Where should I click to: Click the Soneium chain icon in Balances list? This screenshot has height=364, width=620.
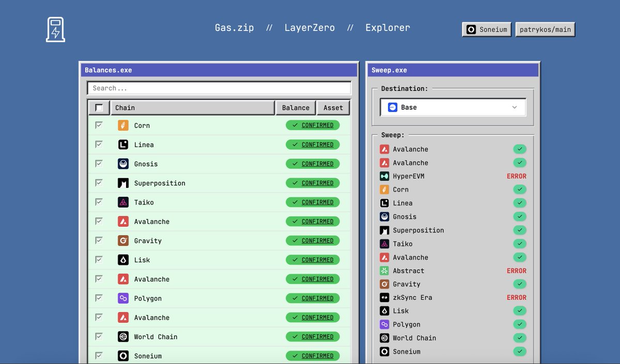(123, 356)
